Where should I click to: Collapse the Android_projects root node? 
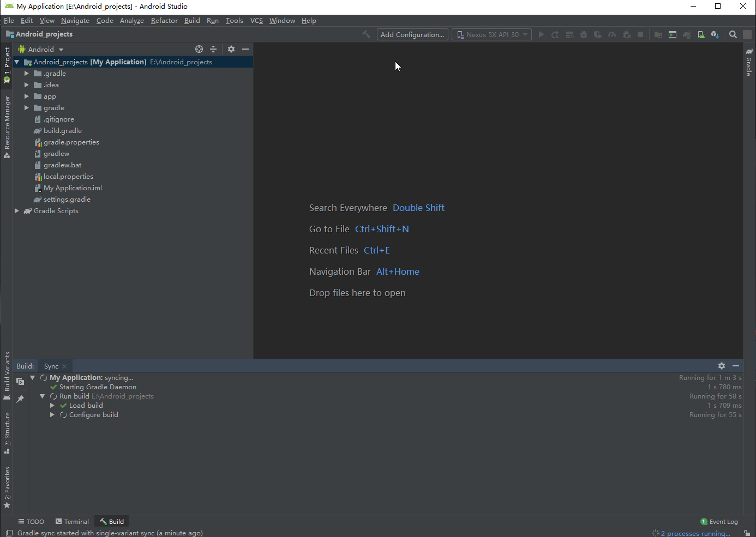click(x=17, y=62)
